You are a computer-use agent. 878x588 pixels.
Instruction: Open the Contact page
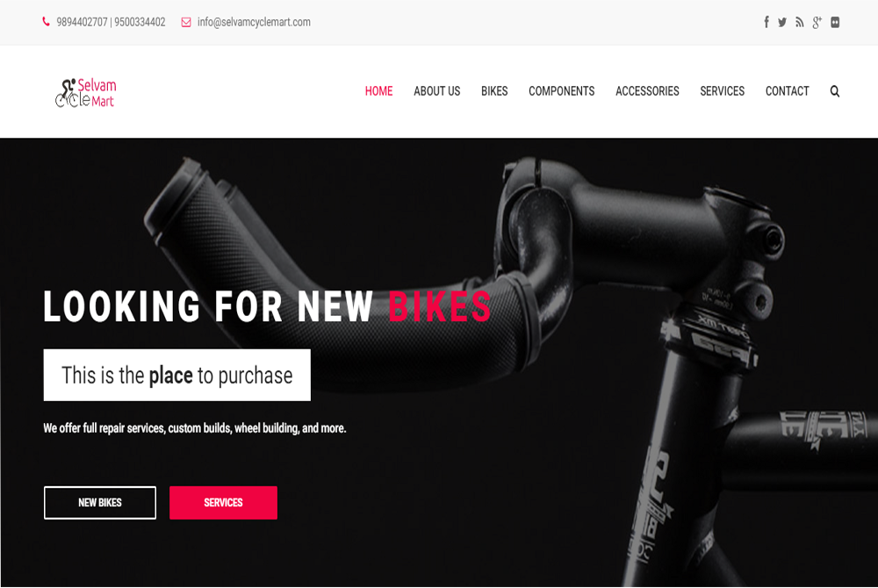788,91
